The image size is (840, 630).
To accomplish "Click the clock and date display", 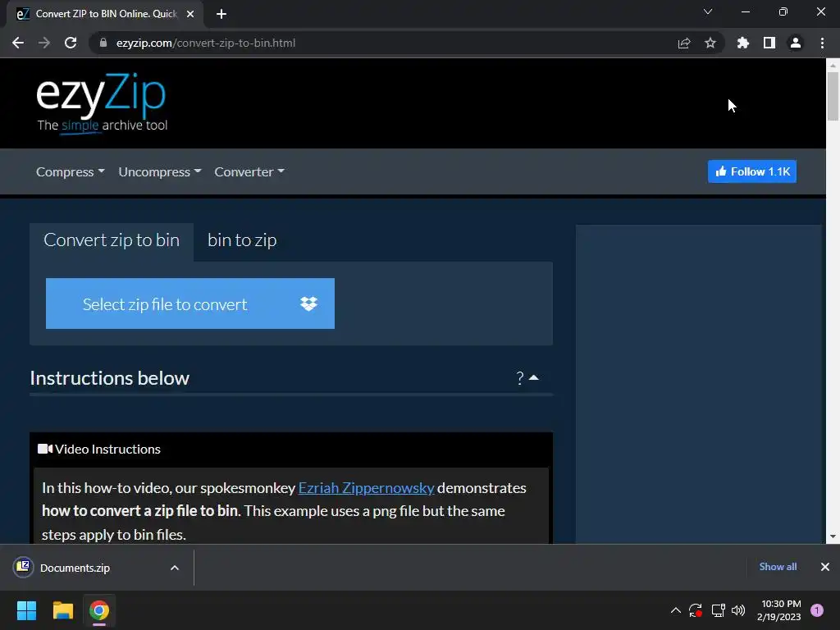I will coord(779,610).
